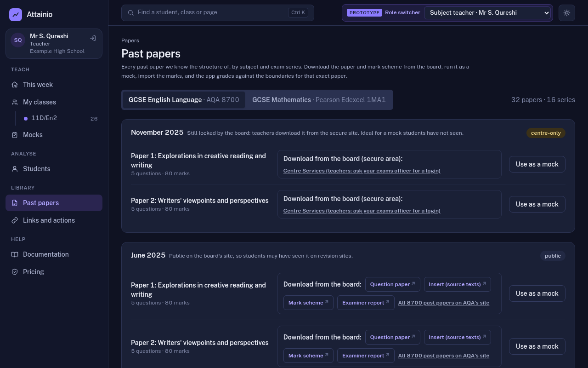
Task: Open Centre Services link for November Paper 1
Action: pyautogui.click(x=362, y=171)
